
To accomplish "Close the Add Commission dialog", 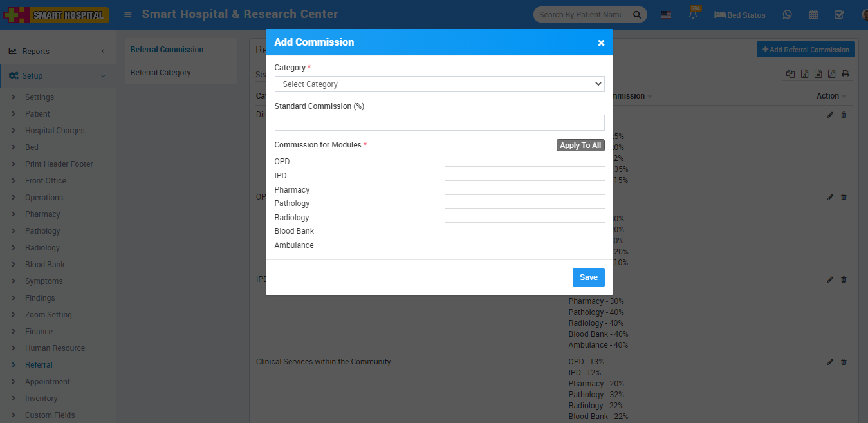I will (601, 42).
